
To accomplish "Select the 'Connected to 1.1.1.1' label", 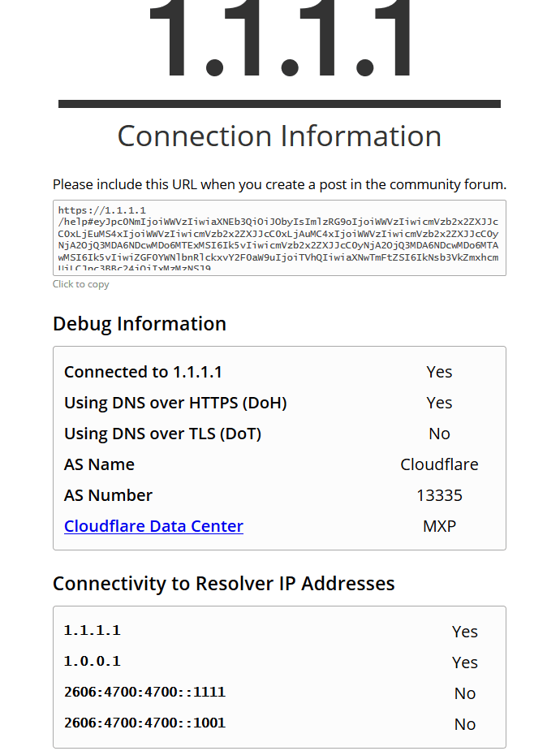I will [143, 372].
